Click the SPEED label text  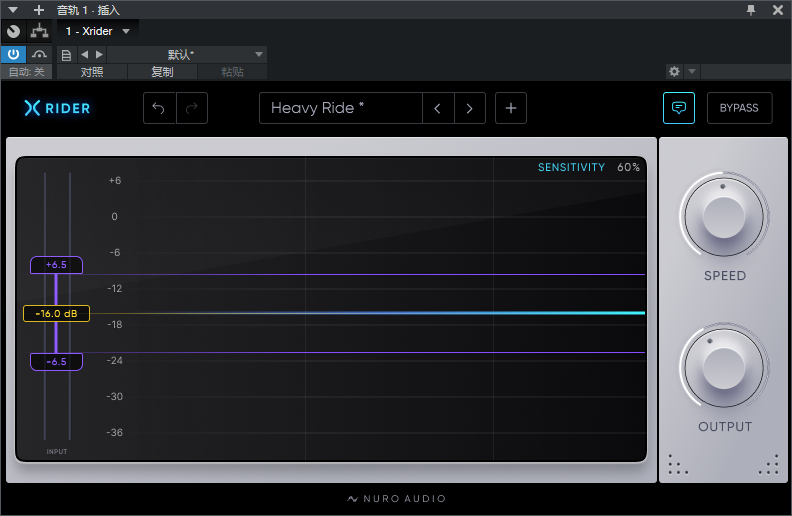(x=725, y=276)
